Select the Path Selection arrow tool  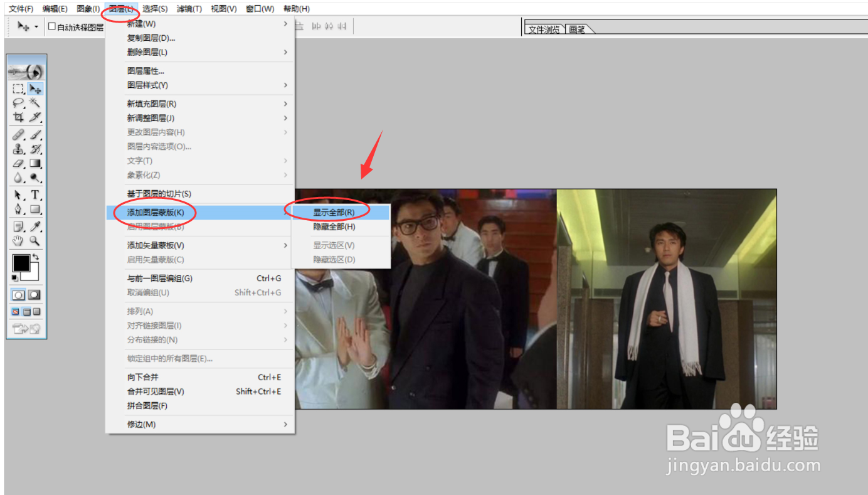point(18,194)
